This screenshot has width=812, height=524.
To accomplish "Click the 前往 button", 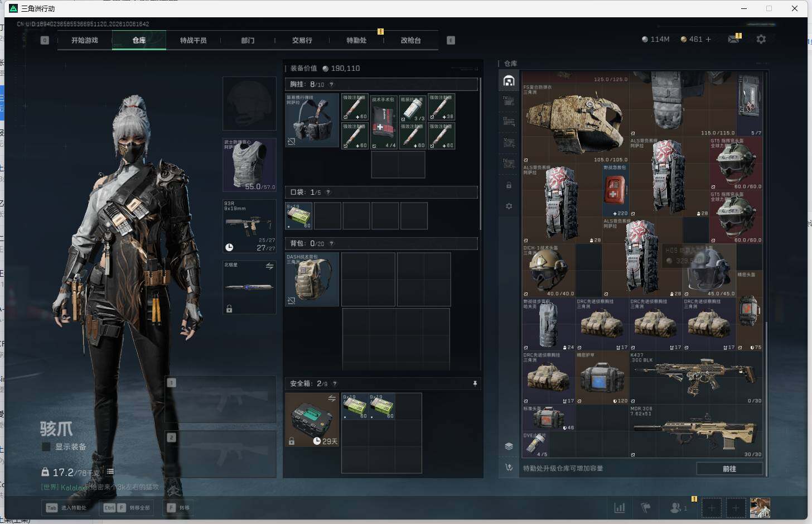I will pos(729,469).
